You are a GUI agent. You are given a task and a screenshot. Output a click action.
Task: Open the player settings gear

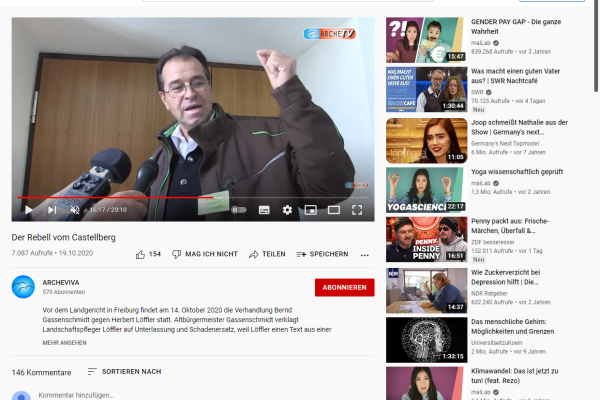[287, 210]
